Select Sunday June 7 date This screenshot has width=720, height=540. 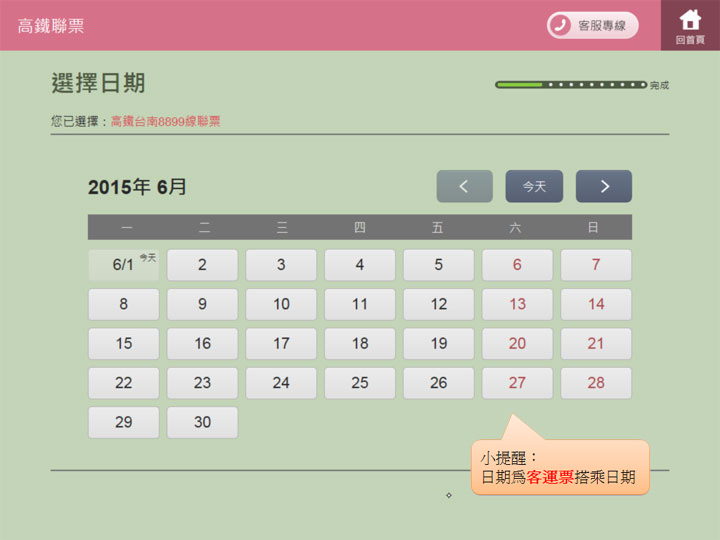click(x=596, y=265)
